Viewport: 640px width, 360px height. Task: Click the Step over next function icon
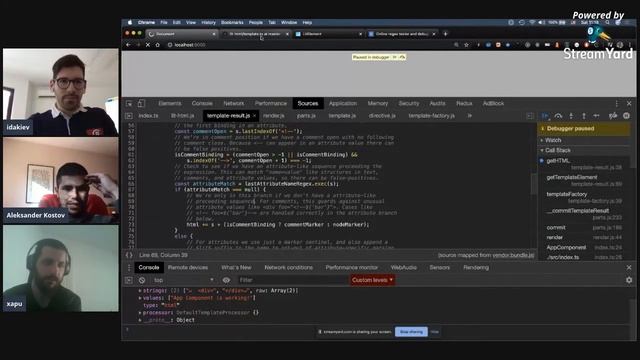[558, 116]
